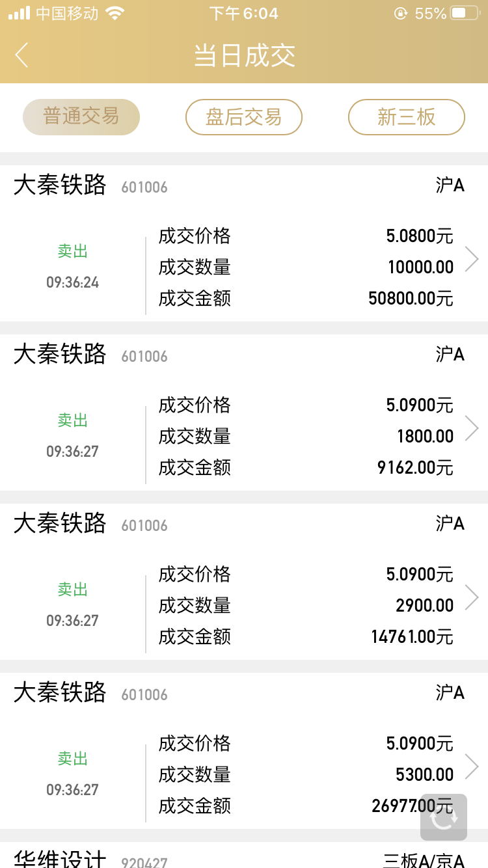Switch to the 新三板 tab
This screenshot has width=488, height=868.
point(407,117)
